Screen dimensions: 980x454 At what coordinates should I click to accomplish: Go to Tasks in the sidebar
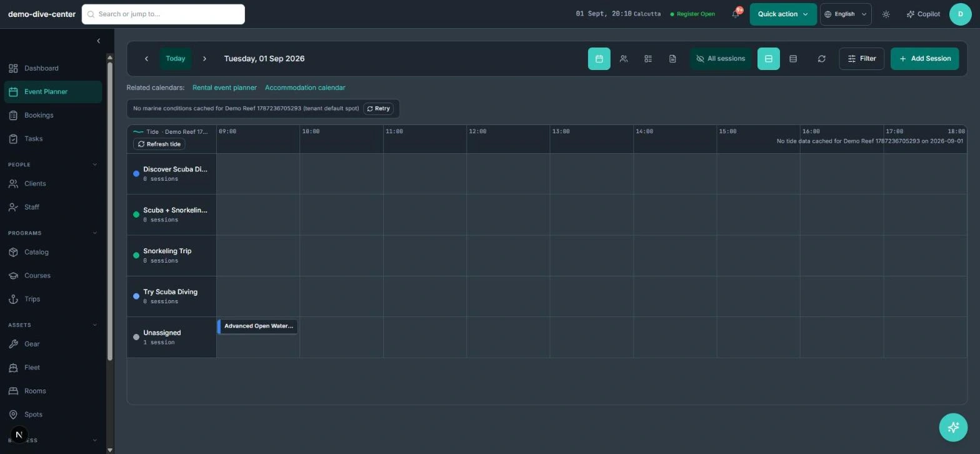coord(52,139)
